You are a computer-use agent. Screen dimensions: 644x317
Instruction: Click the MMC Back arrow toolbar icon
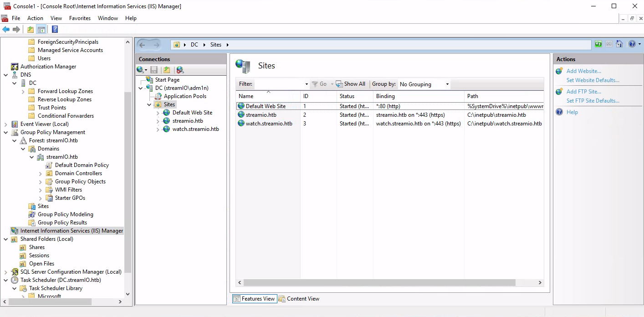coord(6,30)
